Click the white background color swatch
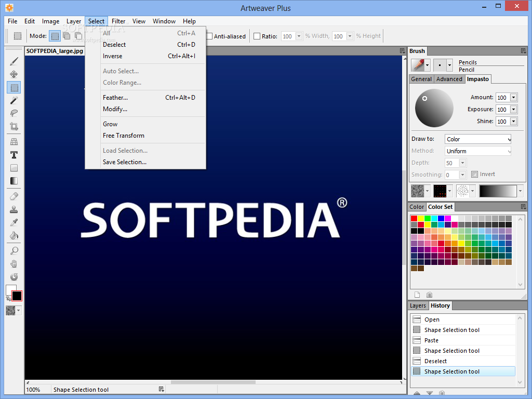 click(9, 288)
